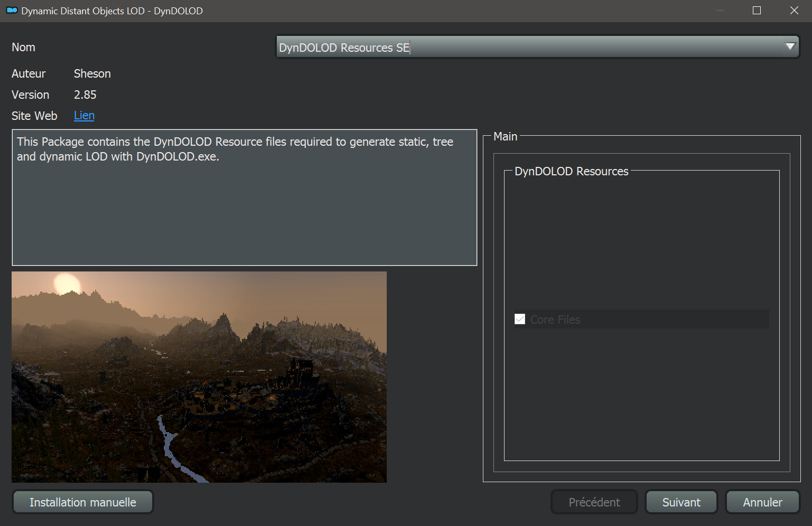The height and width of the screenshot is (526, 812).
Task: Click the Main group title
Action: (x=506, y=137)
